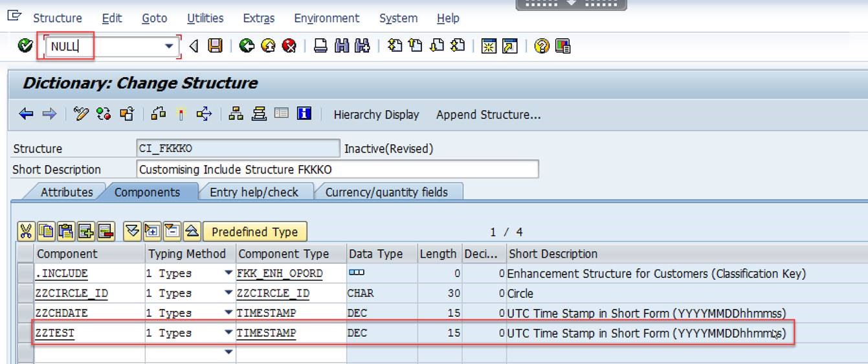Go to Last Page icon
This screenshot has width=868, height=364.
458,46
